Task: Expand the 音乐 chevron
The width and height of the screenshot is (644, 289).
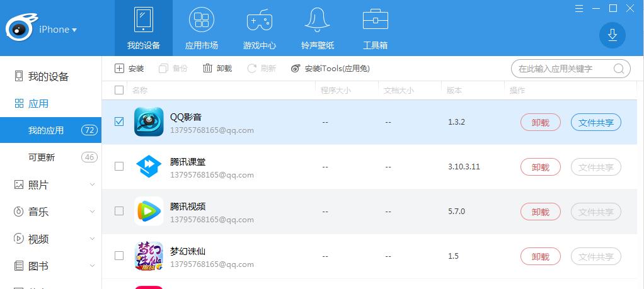Action: 92,212
